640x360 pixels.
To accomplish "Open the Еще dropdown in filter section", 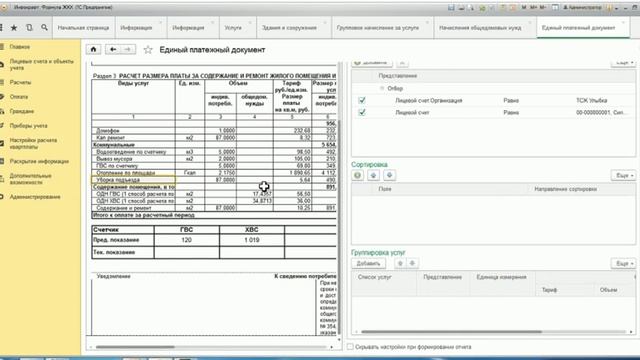I will pos(623,63).
